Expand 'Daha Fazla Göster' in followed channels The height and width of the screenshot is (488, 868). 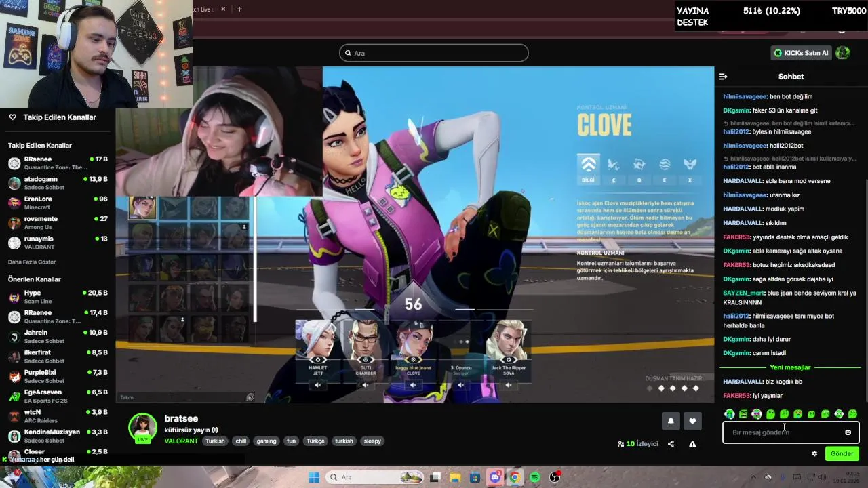click(32, 262)
